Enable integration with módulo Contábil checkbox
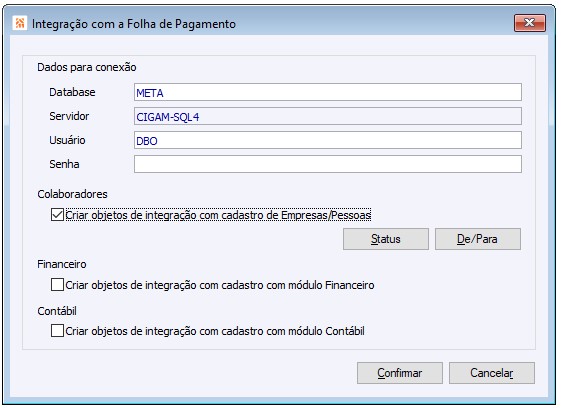The height and width of the screenshot is (408, 562). (57, 331)
